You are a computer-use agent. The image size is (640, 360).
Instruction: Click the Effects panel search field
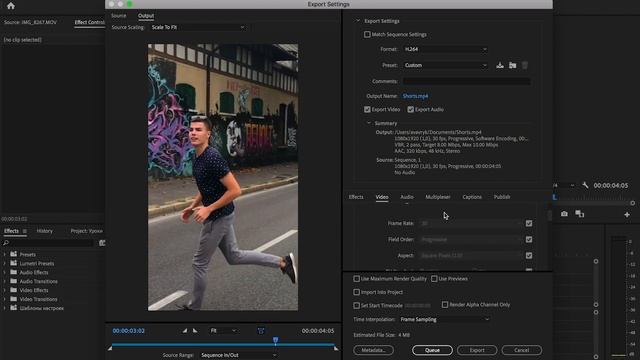coord(51,243)
